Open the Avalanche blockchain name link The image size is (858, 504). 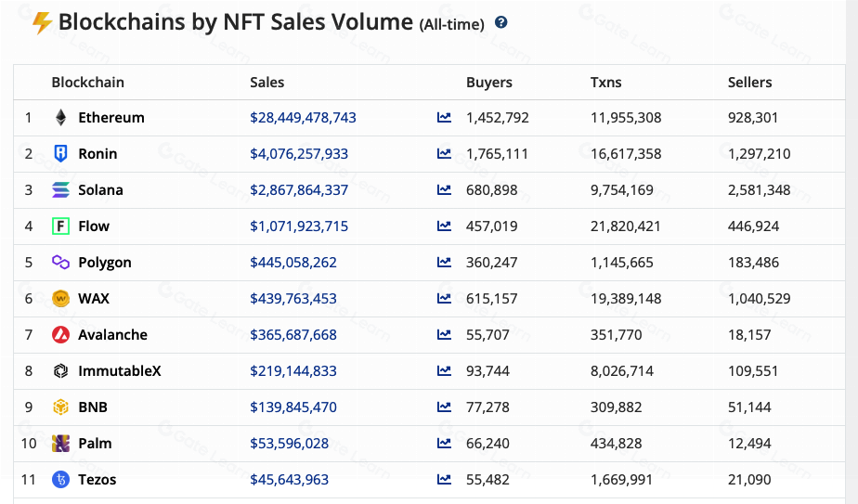[112, 334]
